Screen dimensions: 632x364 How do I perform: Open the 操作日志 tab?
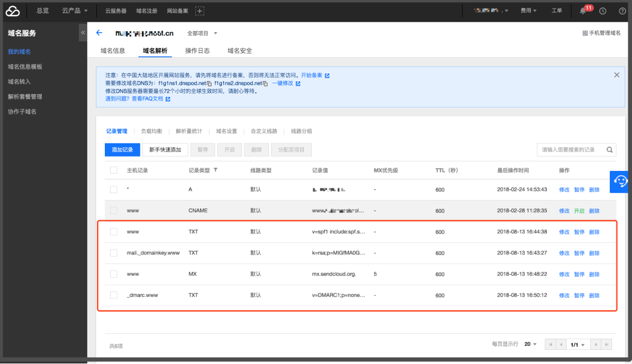tap(197, 51)
